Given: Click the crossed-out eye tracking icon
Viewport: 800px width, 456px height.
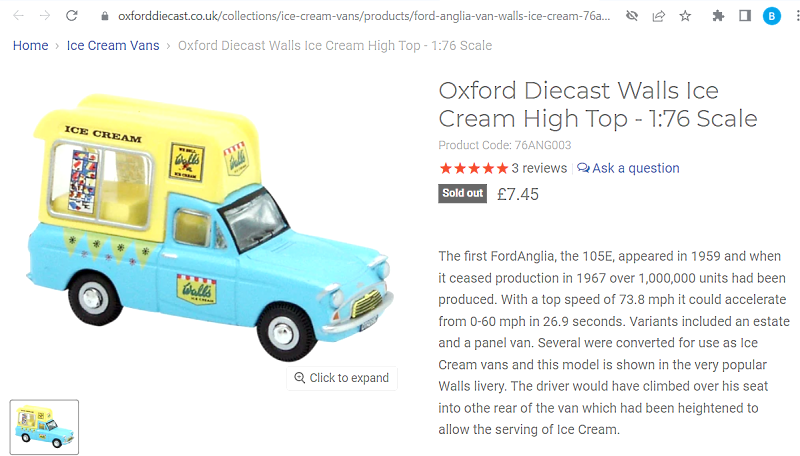Looking at the screenshot, I should (631, 16).
